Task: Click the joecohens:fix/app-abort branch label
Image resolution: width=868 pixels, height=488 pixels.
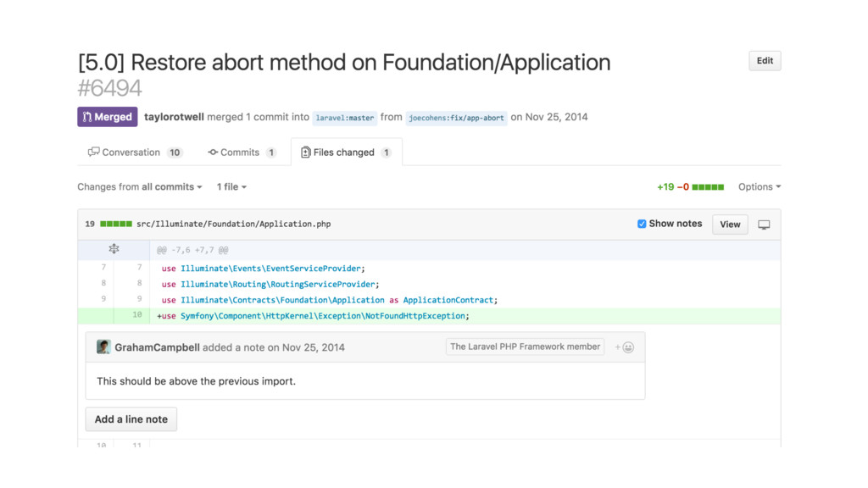Action: (x=456, y=118)
